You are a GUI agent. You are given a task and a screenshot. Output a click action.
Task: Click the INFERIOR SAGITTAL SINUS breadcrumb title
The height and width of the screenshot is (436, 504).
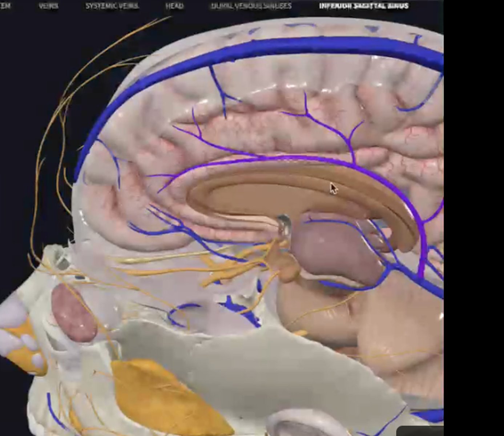(364, 6)
